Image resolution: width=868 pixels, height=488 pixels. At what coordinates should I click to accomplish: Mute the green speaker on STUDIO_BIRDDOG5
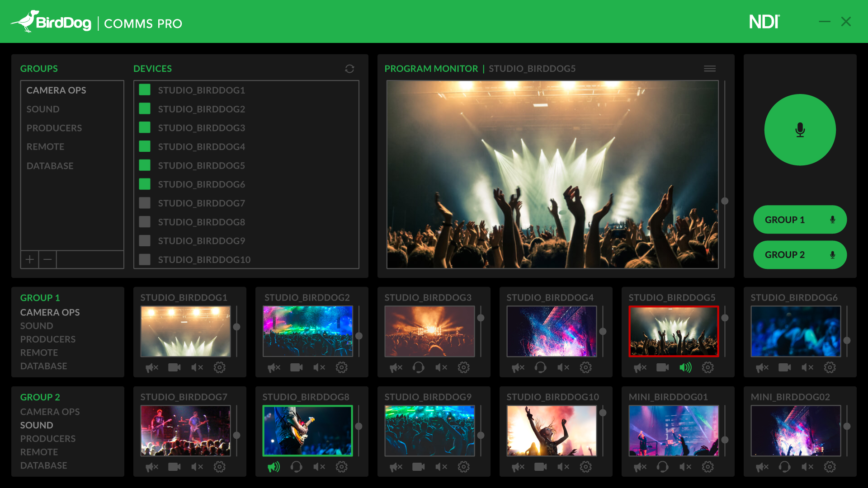(685, 367)
